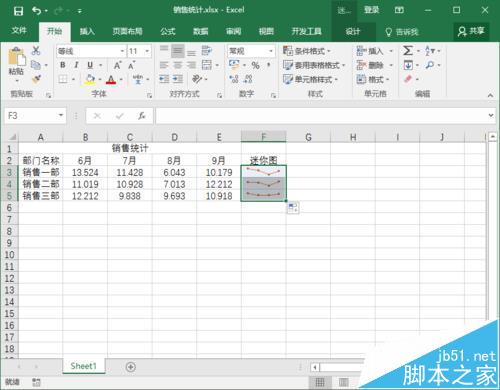The image size is (500, 390).
Task: Apply Percent style format
Action: 255,65
